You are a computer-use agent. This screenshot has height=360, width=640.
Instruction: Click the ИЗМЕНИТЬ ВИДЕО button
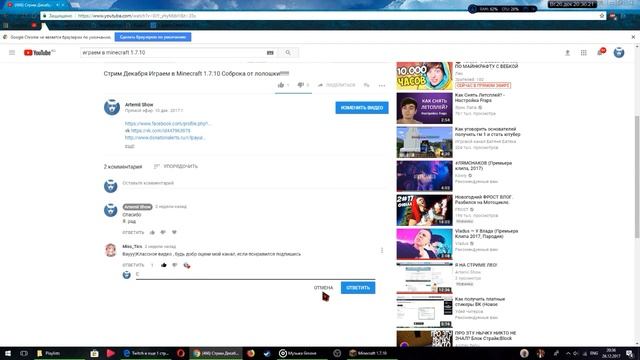[362, 108]
